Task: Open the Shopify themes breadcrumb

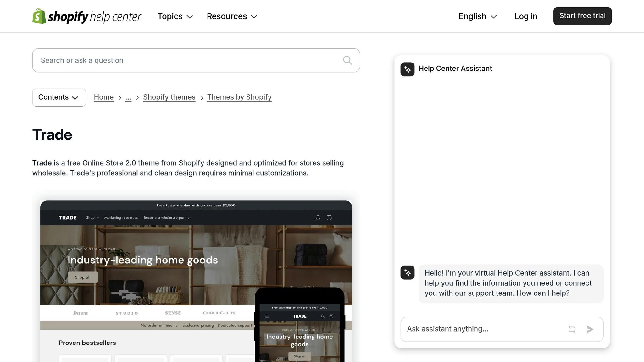Action: pos(169,97)
